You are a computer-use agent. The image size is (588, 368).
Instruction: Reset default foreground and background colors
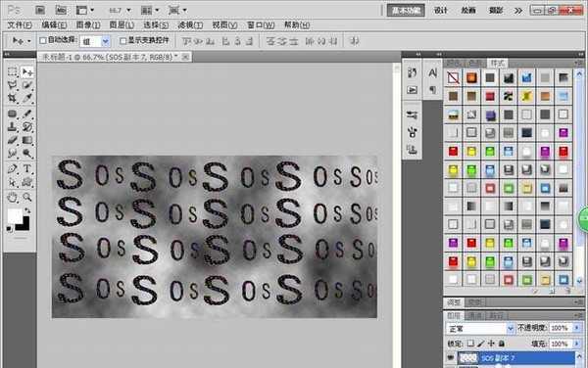coord(9,228)
